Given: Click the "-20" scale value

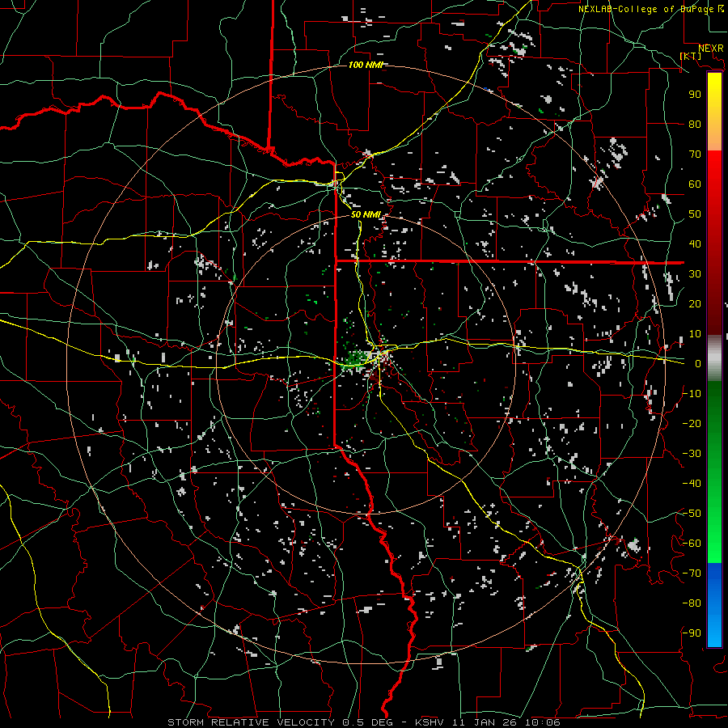Looking at the screenshot, I should (692, 424).
